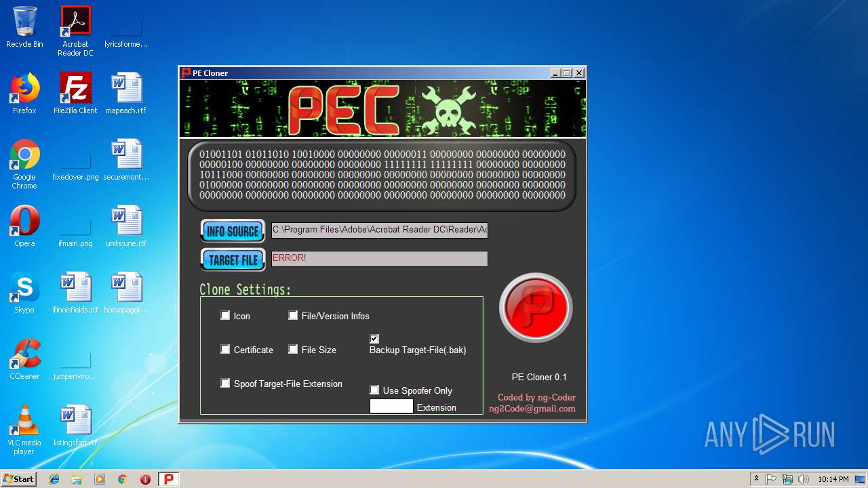Open the CCleaner desktop shortcut

pyautogui.click(x=24, y=359)
